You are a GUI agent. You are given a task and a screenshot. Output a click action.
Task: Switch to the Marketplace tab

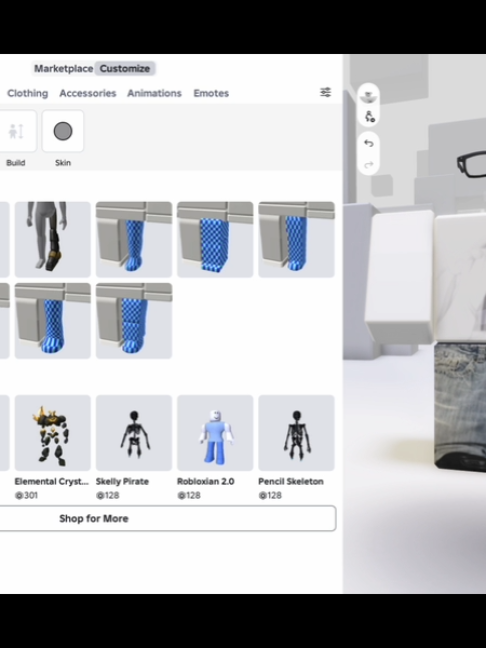pyautogui.click(x=64, y=69)
